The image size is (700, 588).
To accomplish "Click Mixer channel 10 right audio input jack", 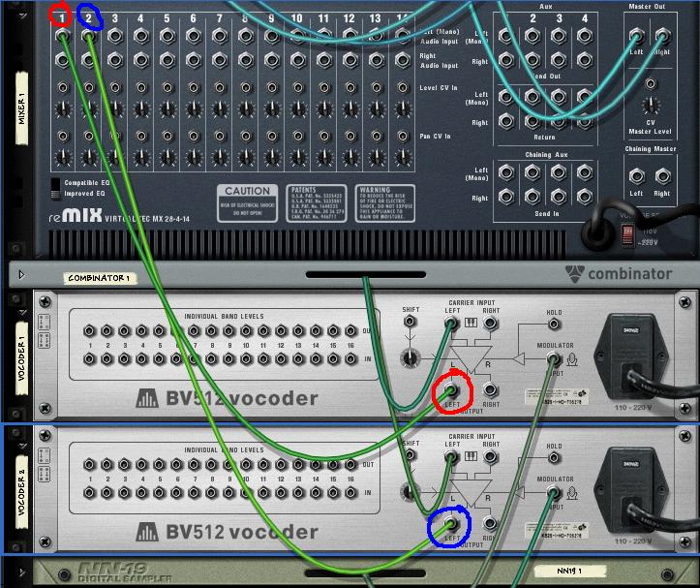I will (298, 59).
